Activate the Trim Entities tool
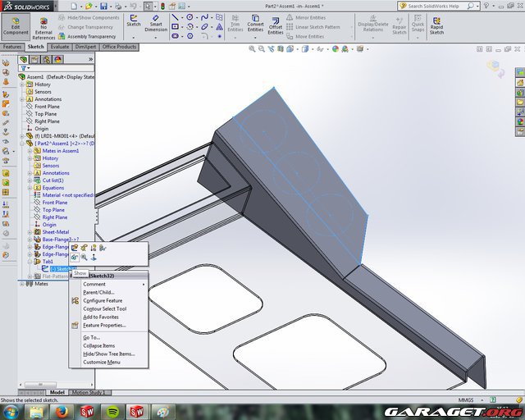This screenshot has height=420, width=525. point(235,25)
